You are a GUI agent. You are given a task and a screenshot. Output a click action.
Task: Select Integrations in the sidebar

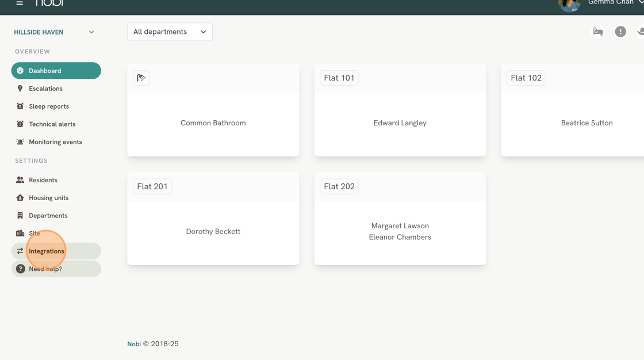click(47, 251)
